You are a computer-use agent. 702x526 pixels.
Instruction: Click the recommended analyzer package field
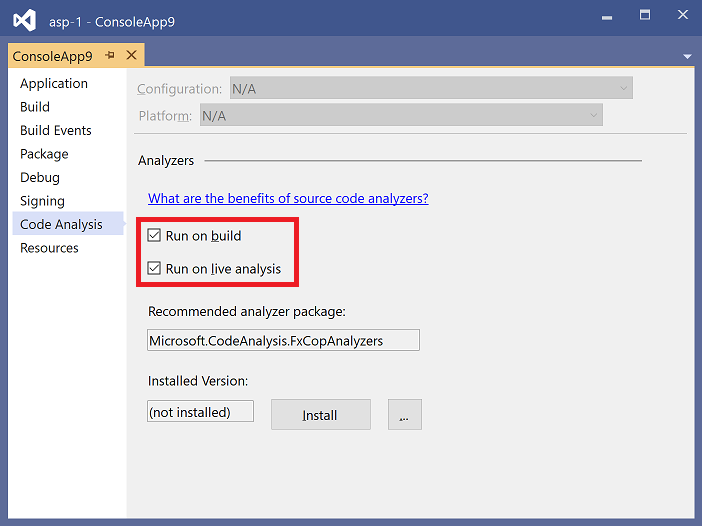(283, 340)
